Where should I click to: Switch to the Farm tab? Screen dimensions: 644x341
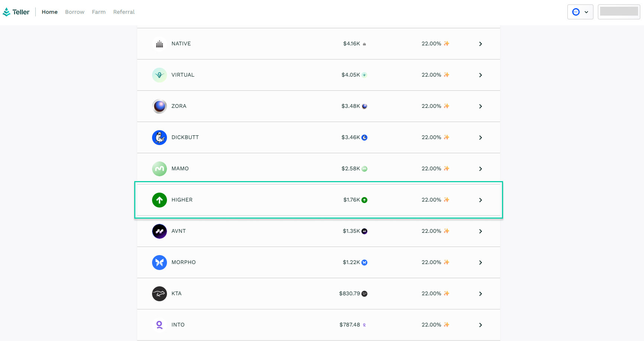click(x=99, y=12)
